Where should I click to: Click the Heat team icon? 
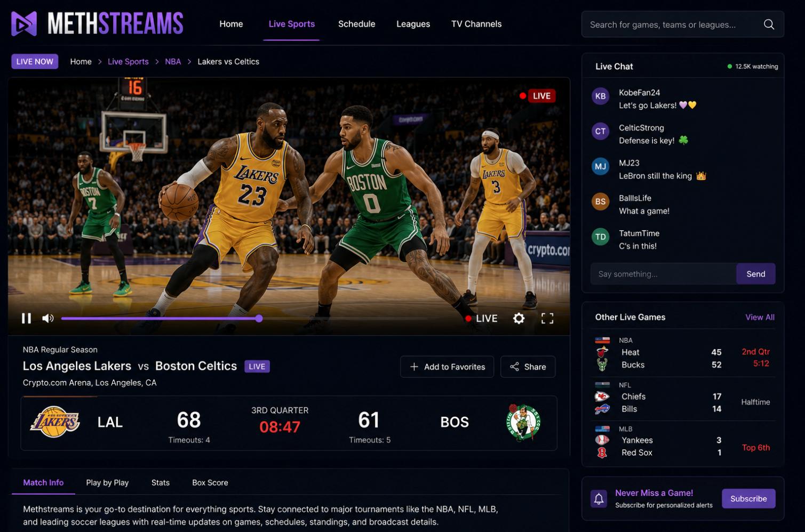602,352
